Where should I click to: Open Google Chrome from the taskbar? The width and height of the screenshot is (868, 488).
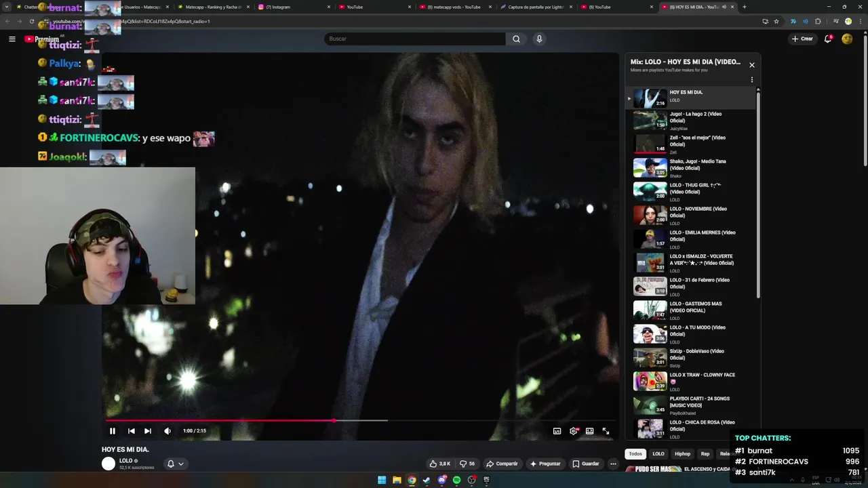[412, 480]
